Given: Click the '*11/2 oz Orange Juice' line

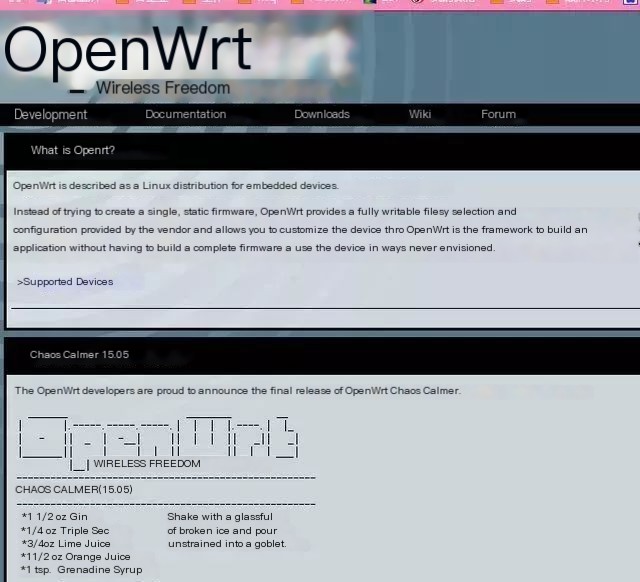Looking at the screenshot, I should click(x=76, y=557).
